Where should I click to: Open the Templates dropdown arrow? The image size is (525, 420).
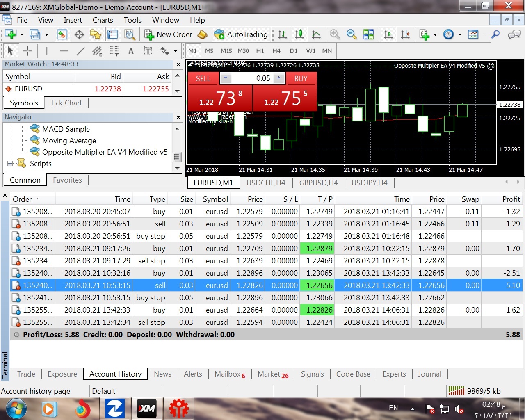(484, 34)
